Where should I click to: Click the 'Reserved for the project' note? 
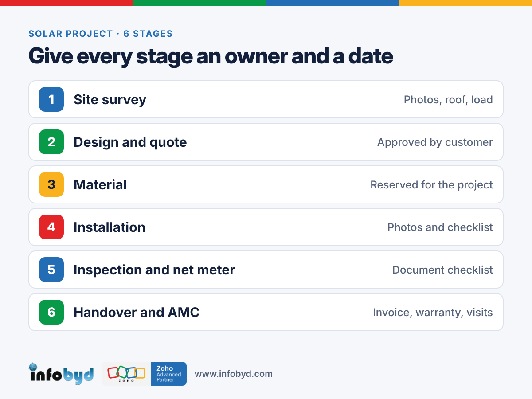pos(432,185)
